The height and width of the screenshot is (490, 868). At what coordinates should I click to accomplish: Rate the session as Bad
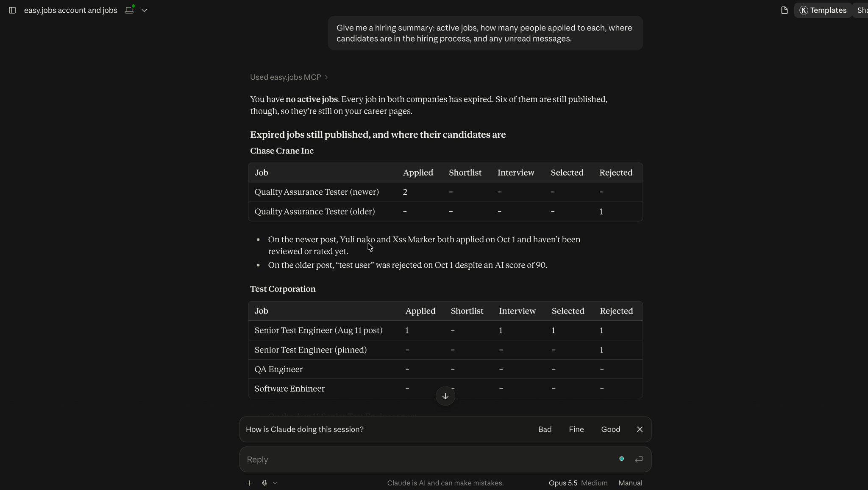(545, 429)
